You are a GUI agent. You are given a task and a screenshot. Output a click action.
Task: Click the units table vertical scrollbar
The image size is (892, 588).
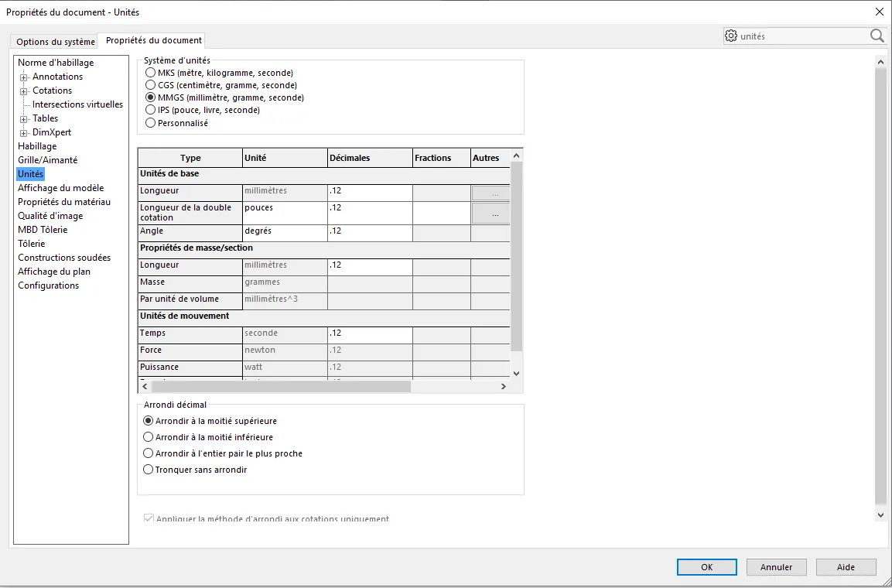[x=516, y=256]
